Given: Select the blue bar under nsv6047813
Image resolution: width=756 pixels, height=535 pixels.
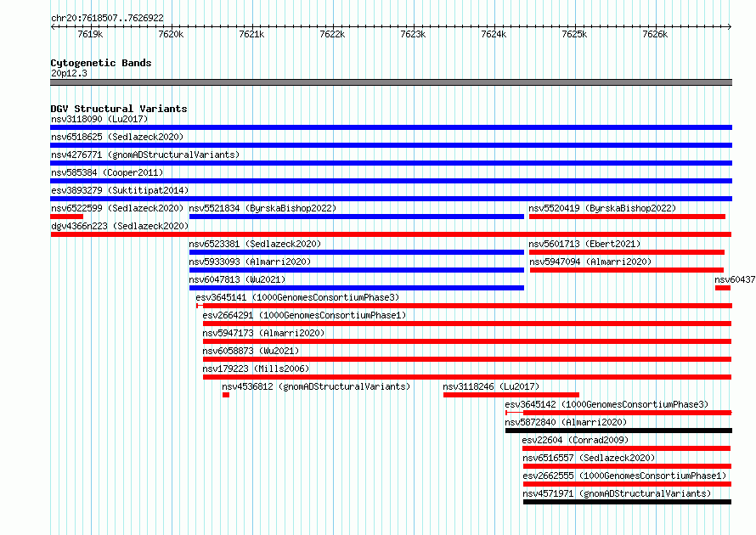Looking at the screenshot, I should (x=357, y=288).
